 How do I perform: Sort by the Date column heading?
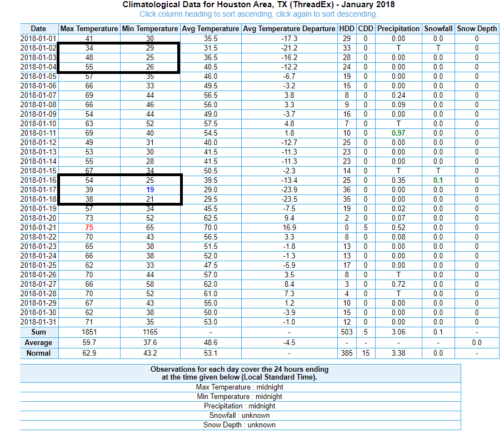(x=38, y=28)
